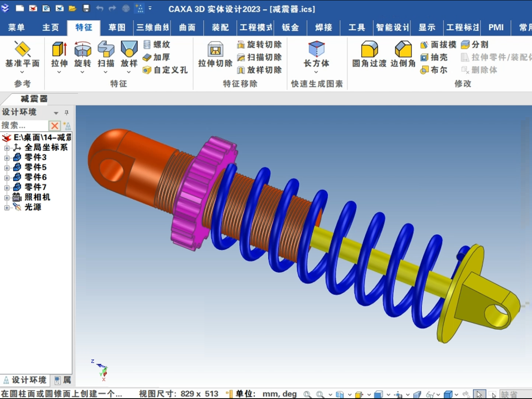Switch to the 装配 ribbon tab

tap(220, 28)
